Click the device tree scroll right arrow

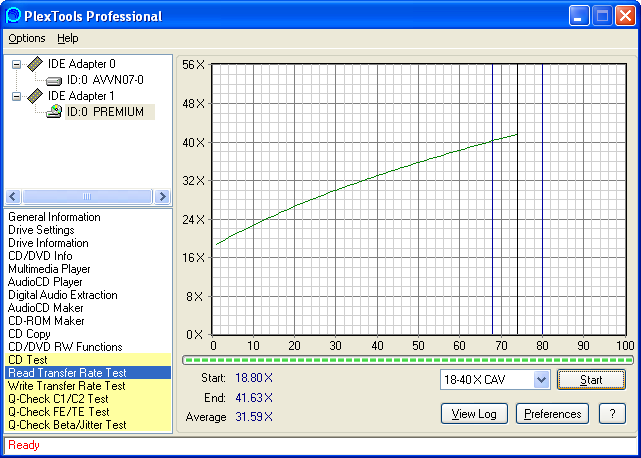(162, 197)
